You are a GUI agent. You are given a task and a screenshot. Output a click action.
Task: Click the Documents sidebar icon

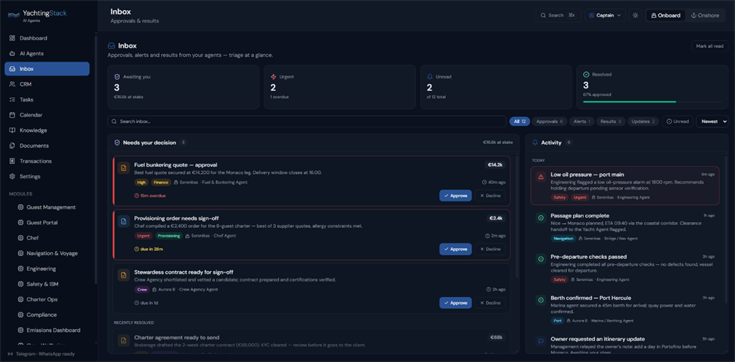click(12, 146)
